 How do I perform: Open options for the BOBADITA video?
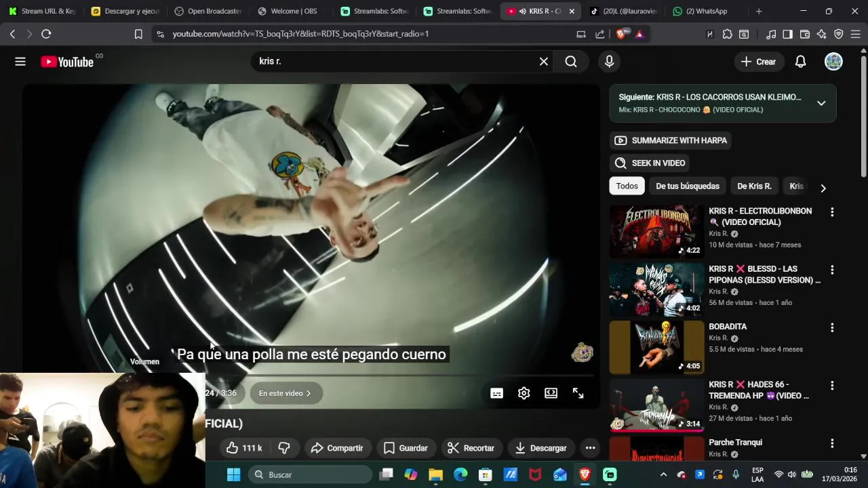tap(832, 327)
